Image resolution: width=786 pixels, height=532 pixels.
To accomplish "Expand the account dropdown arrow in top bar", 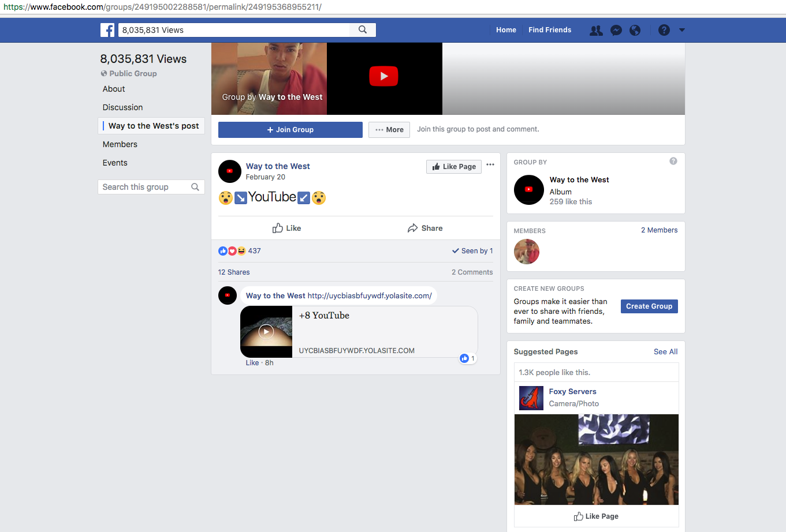I will pyautogui.click(x=682, y=30).
